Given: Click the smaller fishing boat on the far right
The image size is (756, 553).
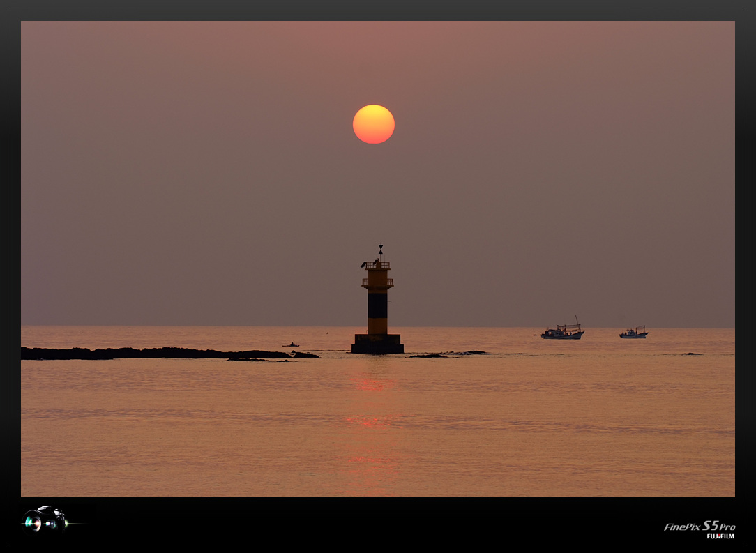Looking at the screenshot, I should pyautogui.click(x=633, y=334).
